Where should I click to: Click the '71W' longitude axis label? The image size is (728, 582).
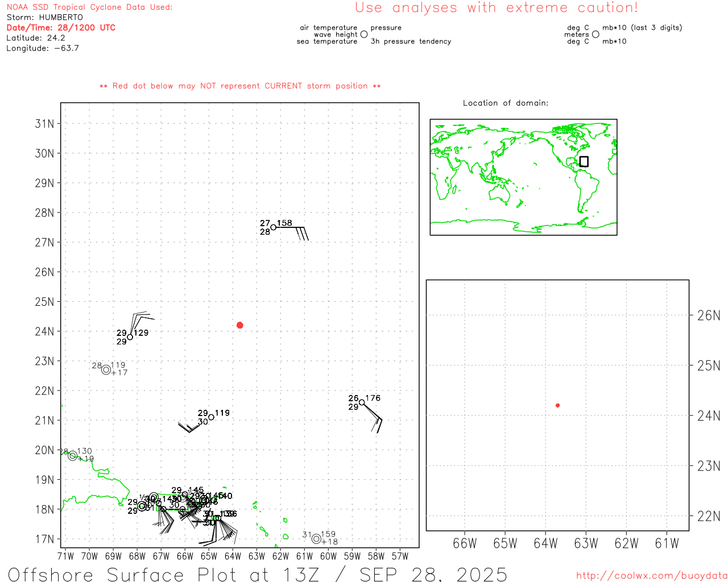(x=65, y=556)
